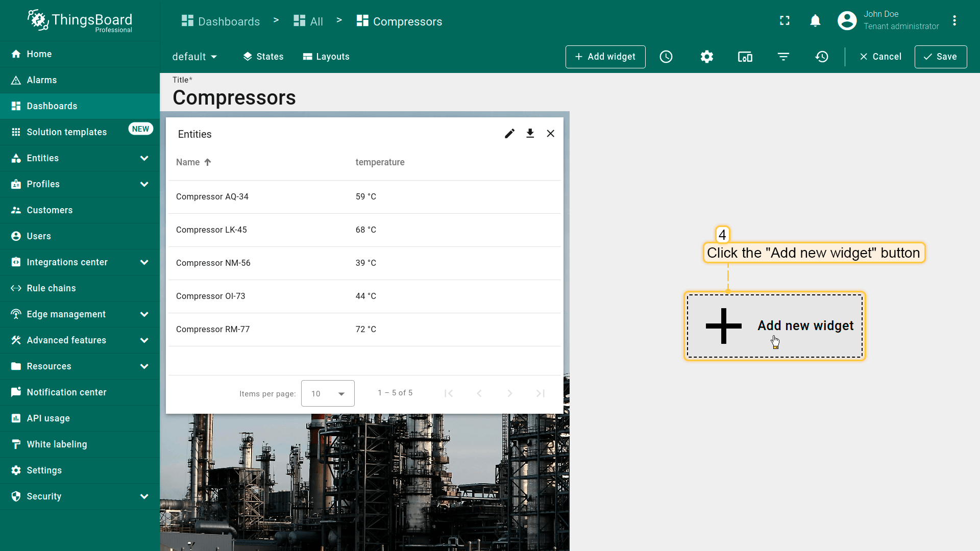Open items per page dropdown
This screenshot has height=551, width=980.
click(328, 393)
